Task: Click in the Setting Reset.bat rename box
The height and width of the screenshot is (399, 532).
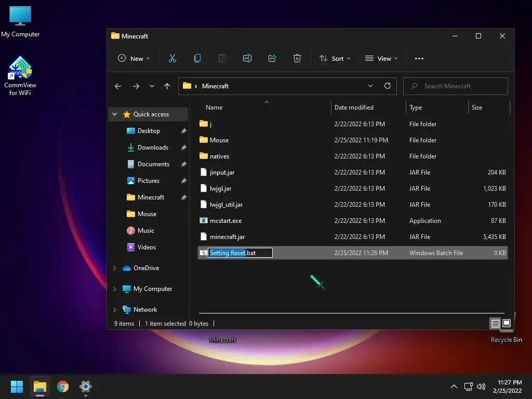Action: point(240,253)
